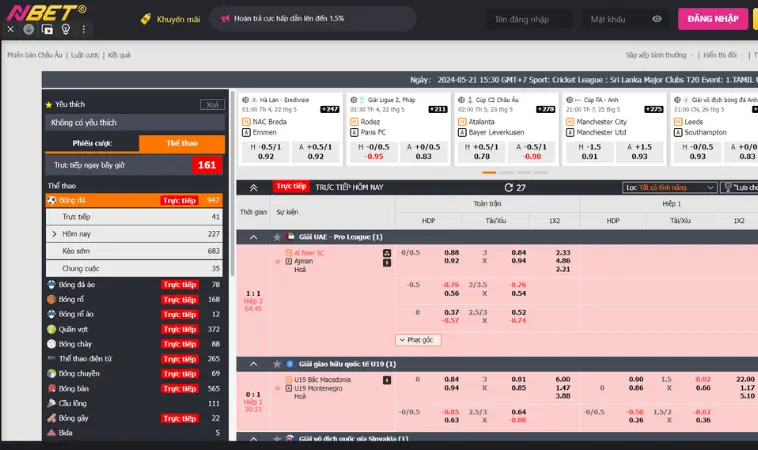Select the Thể thao tab
This screenshot has width=758, height=450.
point(181,143)
